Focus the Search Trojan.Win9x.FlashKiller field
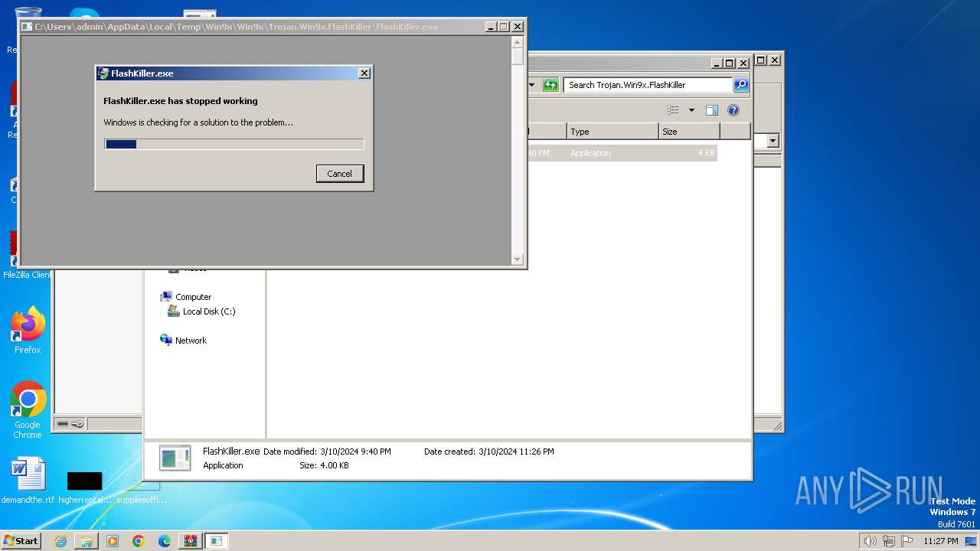This screenshot has width=980, height=551. [x=648, y=85]
